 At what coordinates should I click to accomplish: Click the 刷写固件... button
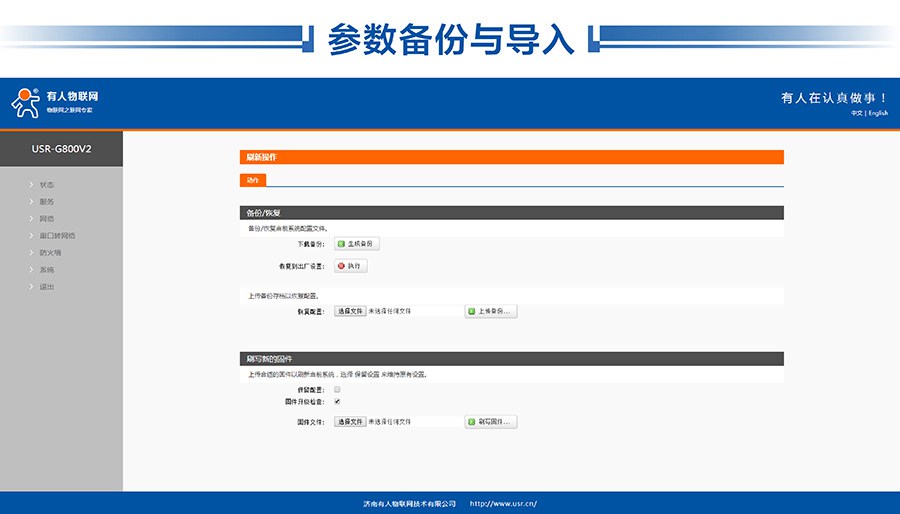pyautogui.click(x=491, y=422)
